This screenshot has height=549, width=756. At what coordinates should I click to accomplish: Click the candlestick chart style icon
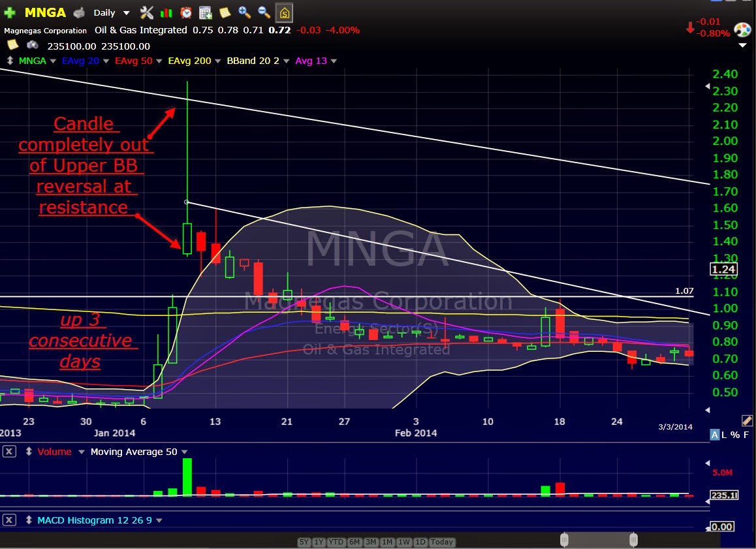coord(166,13)
